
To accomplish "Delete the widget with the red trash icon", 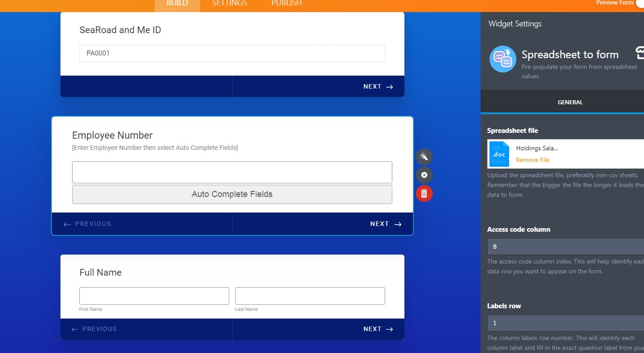I will [424, 194].
